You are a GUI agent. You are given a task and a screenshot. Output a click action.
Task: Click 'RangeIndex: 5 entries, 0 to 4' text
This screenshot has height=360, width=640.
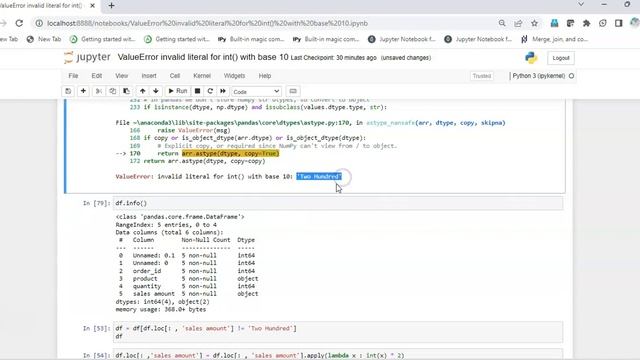pyautogui.click(x=166, y=225)
